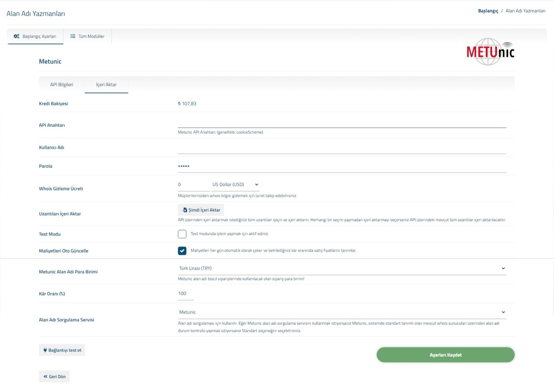554x392 pixels.
Task: Select the İçeri Aktar tab
Action: (106, 84)
